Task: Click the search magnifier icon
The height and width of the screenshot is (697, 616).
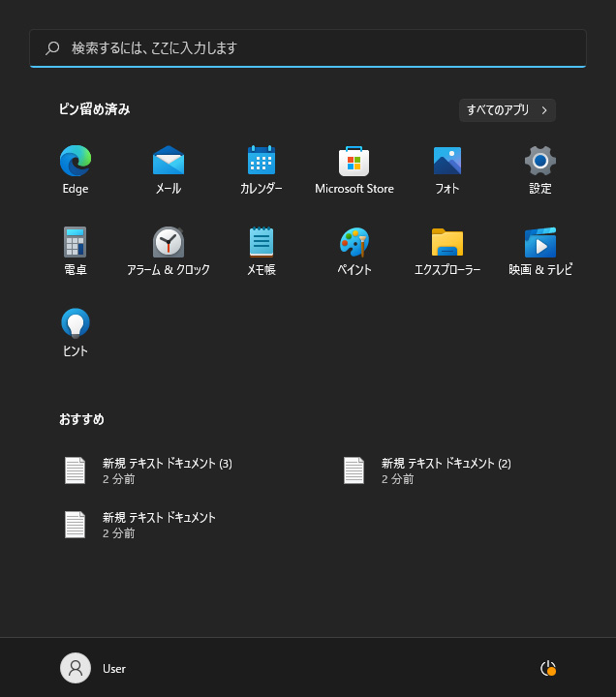Action: point(52,48)
